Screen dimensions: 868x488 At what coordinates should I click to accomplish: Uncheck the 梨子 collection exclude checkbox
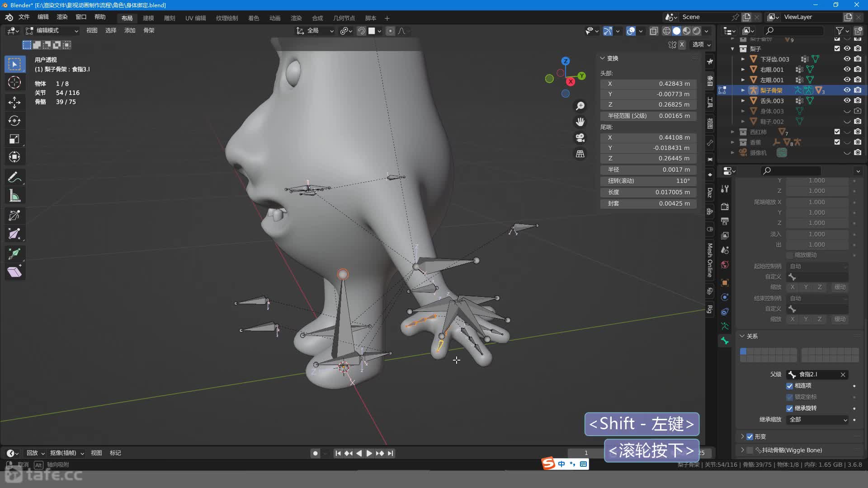[x=837, y=48]
